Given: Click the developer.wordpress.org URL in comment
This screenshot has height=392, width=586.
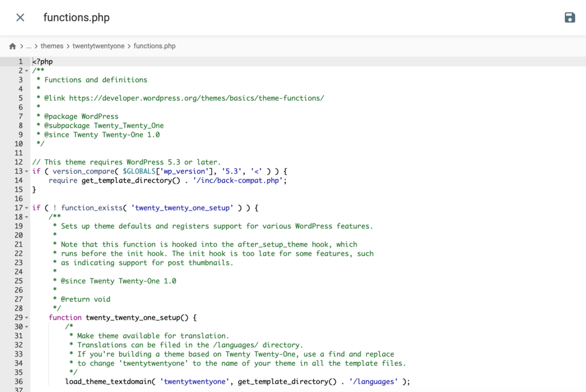Looking at the screenshot, I should (x=197, y=98).
